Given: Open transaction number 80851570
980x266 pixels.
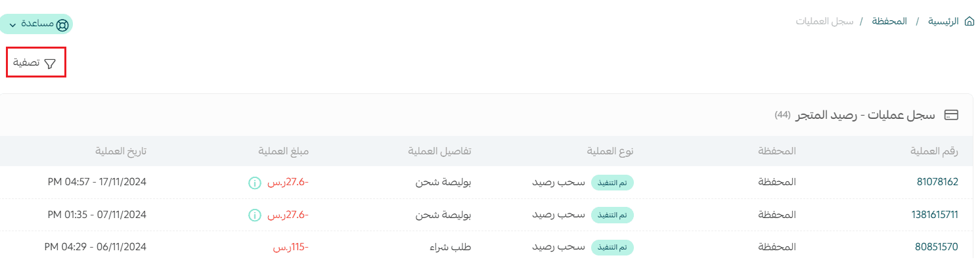Looking at the screenshot, I should (x=937, y=247).
